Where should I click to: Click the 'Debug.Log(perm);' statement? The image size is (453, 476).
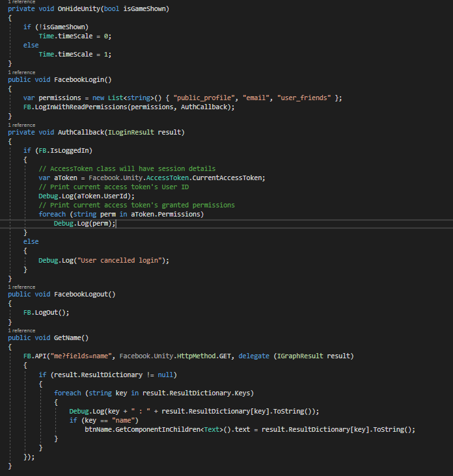[85, 224]
